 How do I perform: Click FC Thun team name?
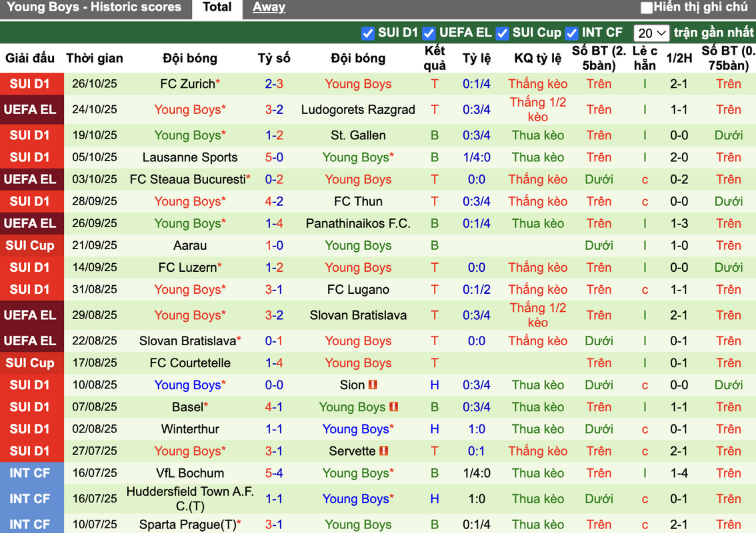[358, 201]
